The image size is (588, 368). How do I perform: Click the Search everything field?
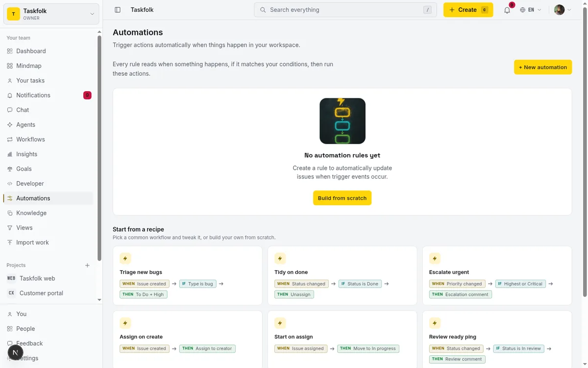[345, 10]
